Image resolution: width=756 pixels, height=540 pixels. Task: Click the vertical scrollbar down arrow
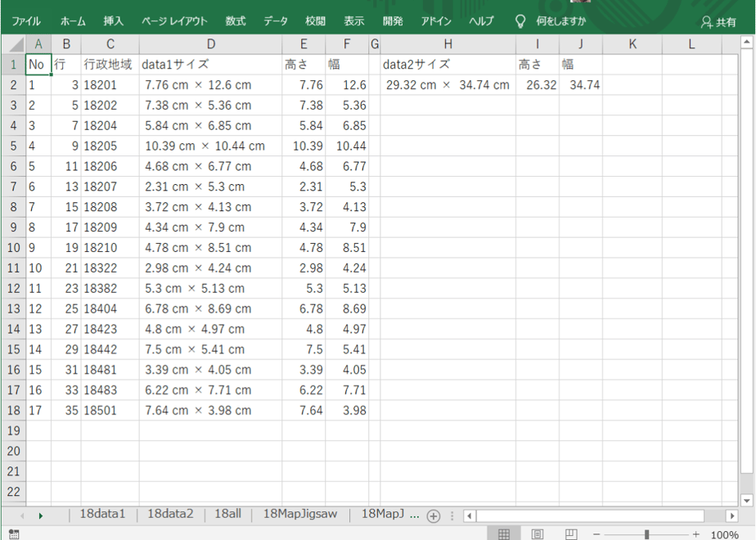[x=746, y=501]
